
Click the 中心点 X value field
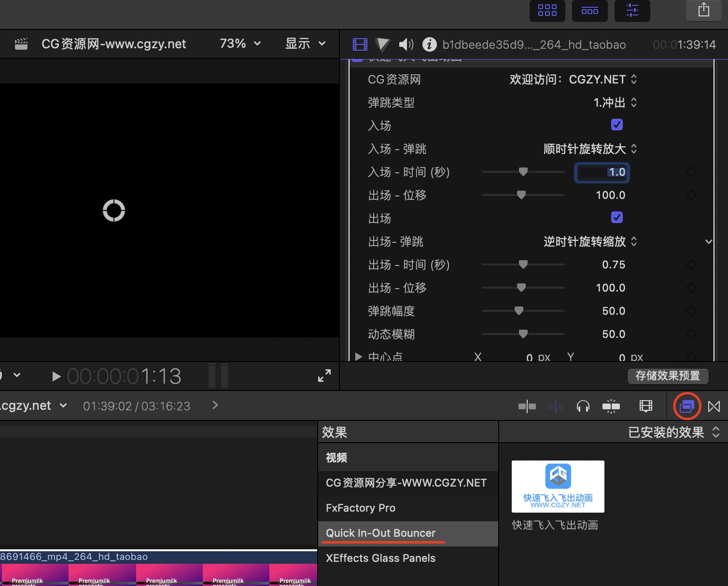[x=530, y=357]
